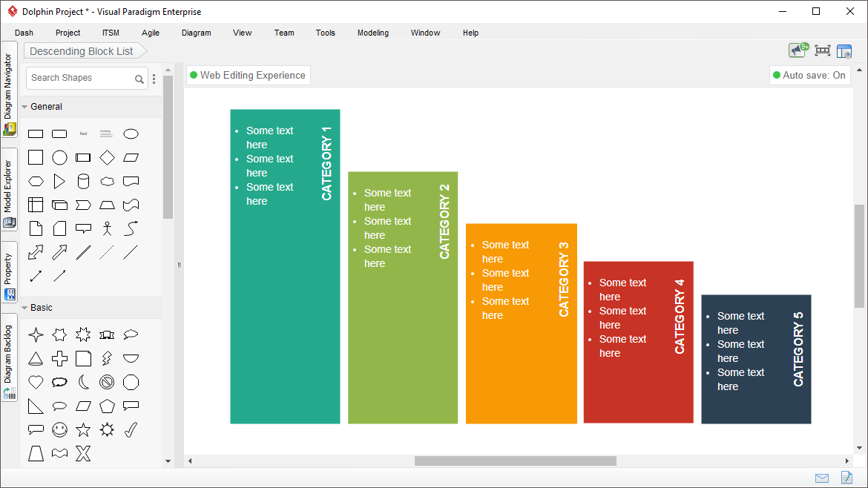Screen dimensions: 868x488
Task: Choose the folded-corner note shape
Action: click(36, 228)
